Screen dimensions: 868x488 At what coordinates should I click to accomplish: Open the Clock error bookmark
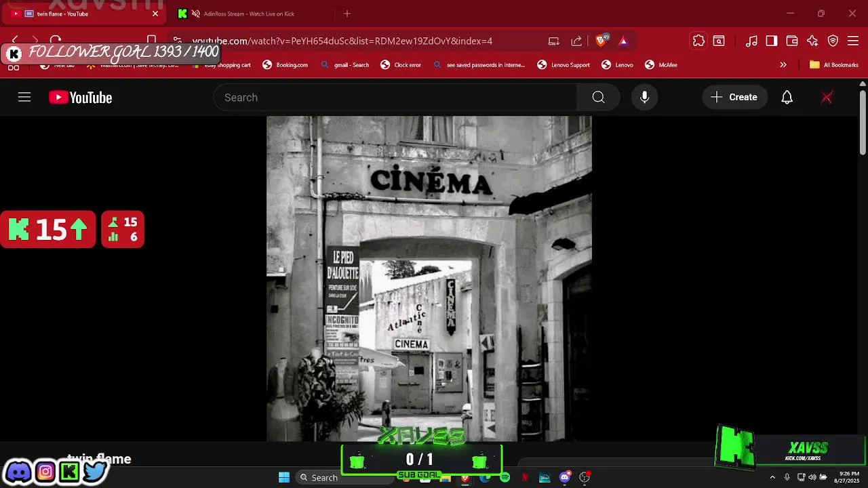pyautogui.click(x=401, y=65)
